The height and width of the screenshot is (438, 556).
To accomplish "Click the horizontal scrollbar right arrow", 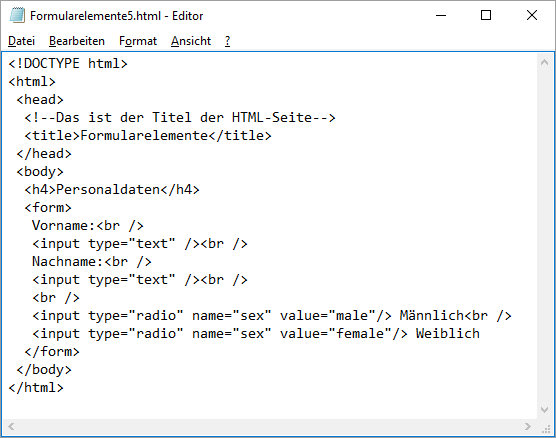I will 528,426.
